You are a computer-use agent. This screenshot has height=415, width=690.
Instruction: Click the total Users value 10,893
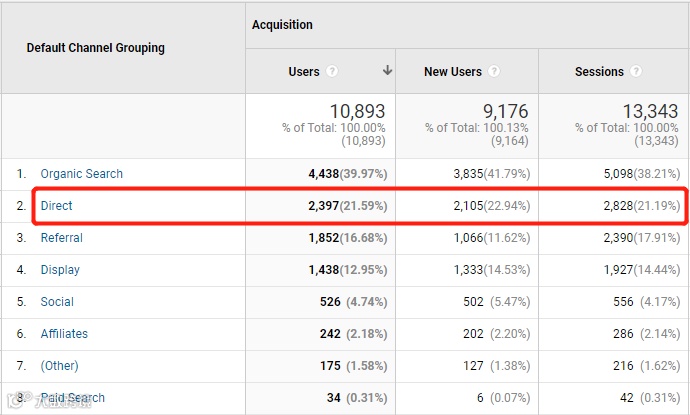pyautogui.click(x=357, y=111)
